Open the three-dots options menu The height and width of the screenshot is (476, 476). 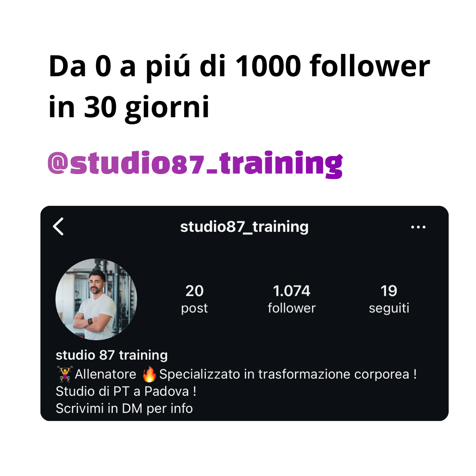click(x=418, y=227)
